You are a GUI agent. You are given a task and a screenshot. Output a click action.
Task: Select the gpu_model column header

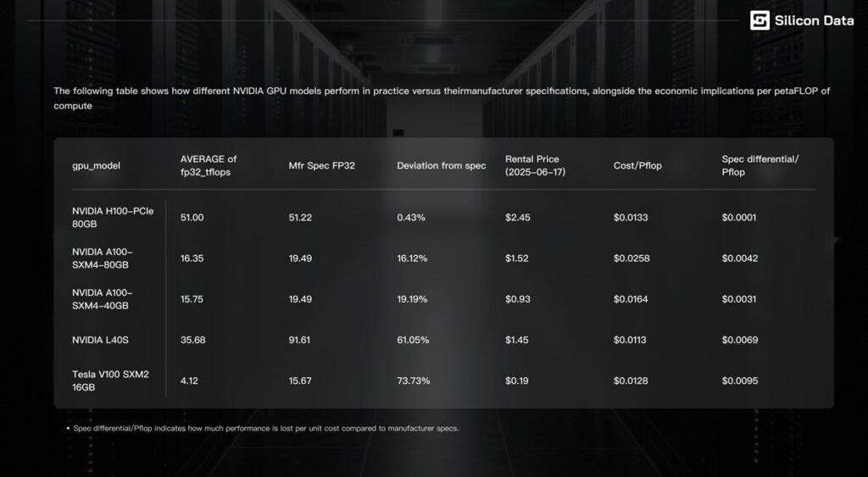click(97, 165)
